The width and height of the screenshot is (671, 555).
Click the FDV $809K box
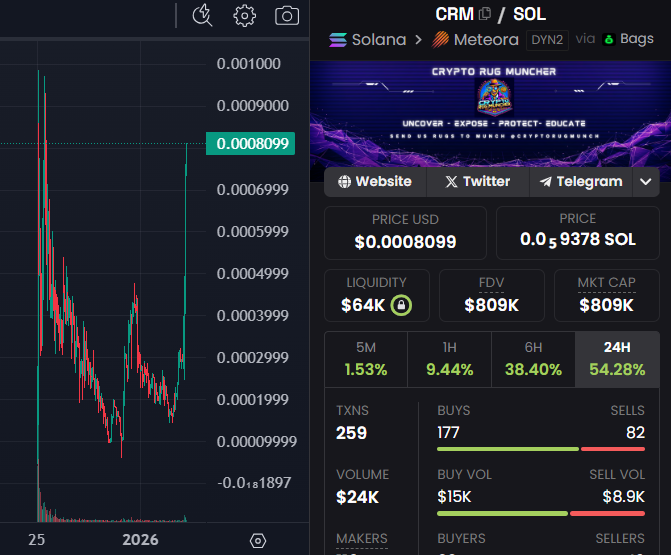(x=492, y=295)
